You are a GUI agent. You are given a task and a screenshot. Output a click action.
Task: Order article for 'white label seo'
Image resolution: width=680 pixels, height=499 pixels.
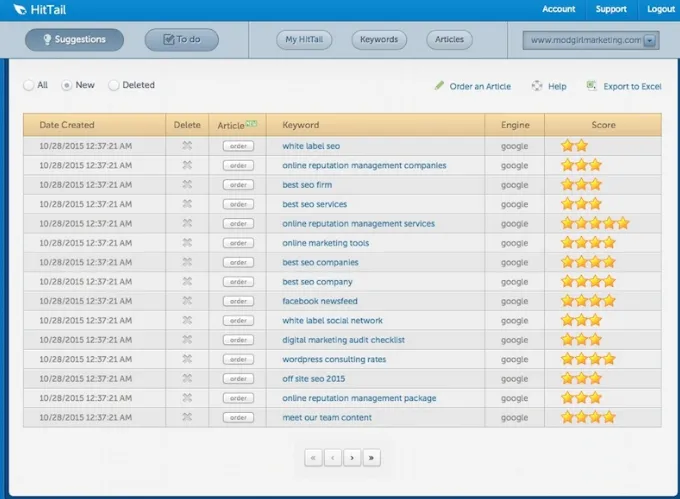coord(238,146)
